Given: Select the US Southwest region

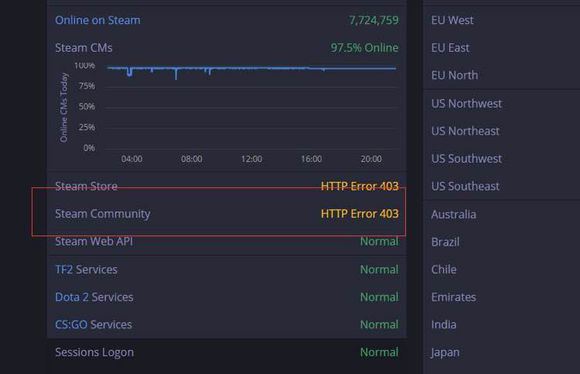Looking at the screenshot, I should pos(466,159).
